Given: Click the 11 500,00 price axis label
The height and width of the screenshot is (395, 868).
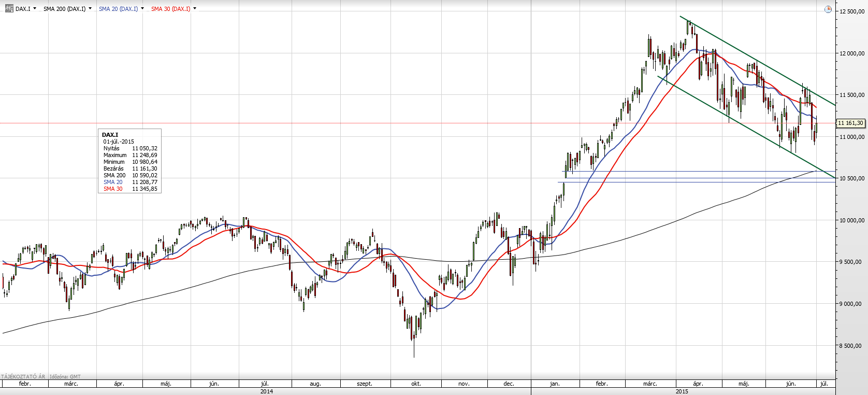Looking at the screenshot, I should (852, 95).
